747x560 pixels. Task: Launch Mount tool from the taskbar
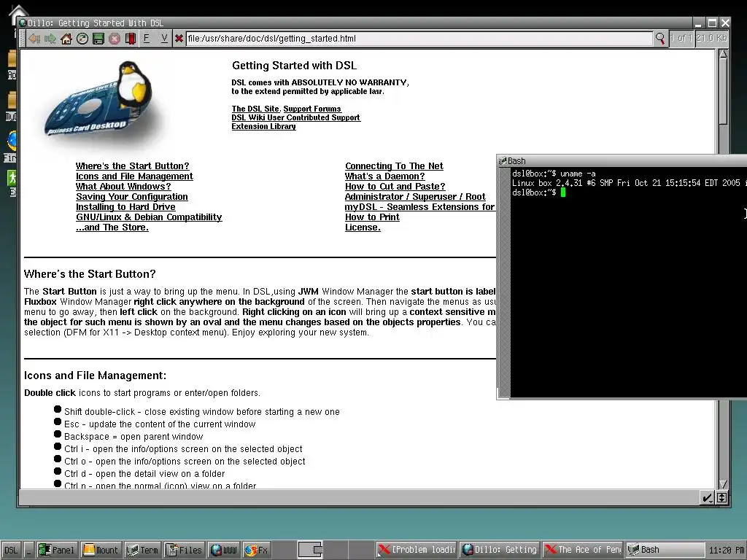(x=101, y=550)
